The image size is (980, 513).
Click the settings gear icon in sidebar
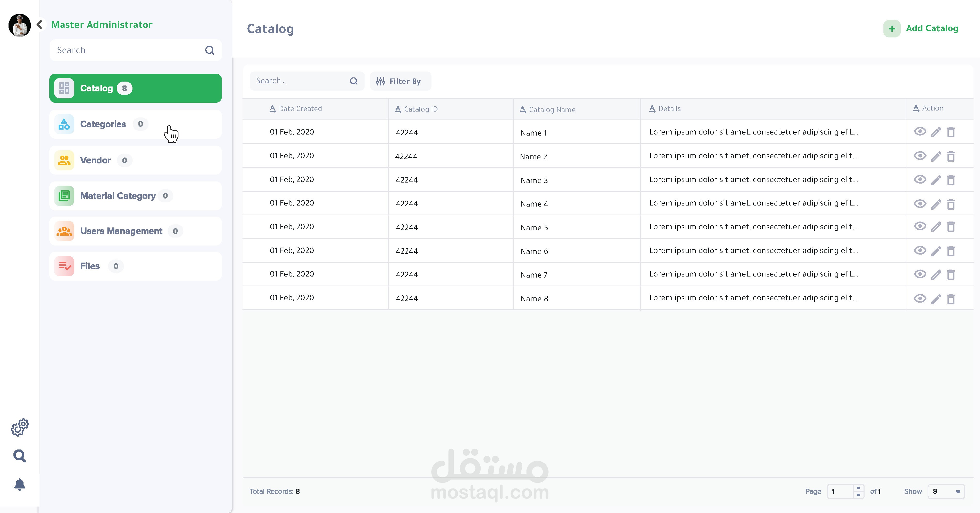pyautogui.click(x=20, y=427)
